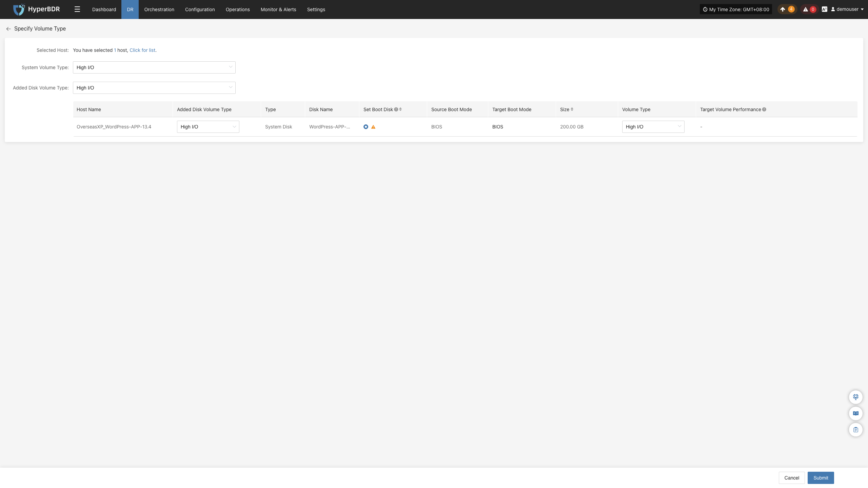Click the Target Boot Mode column header
Viewport: 868px width, 488px height.
(x=512, y=109)
